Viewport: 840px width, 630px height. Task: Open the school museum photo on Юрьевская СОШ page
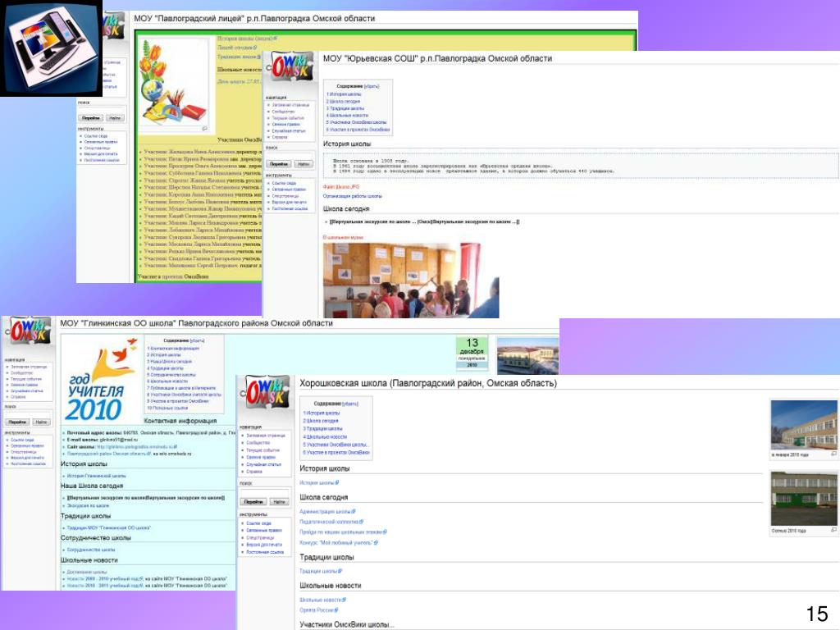click(x=411, y=281)
